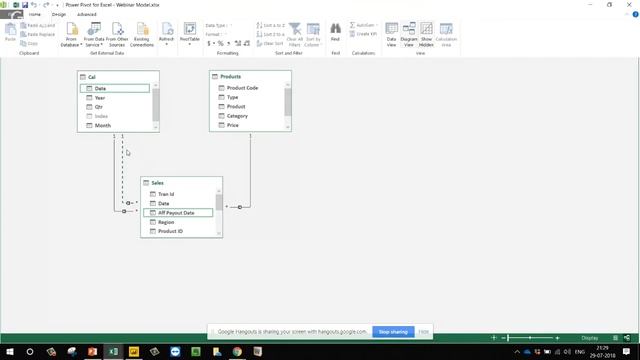This screenshot has height=360, width=640.
Task: Open the Format dropdown
Action: pyautogui.click(x=216, y=34)
